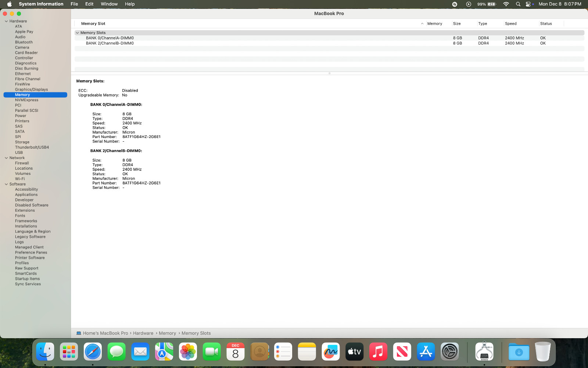This screenshot has height=368, width=588.
Task: Click the Status column header
Action: 551,24
